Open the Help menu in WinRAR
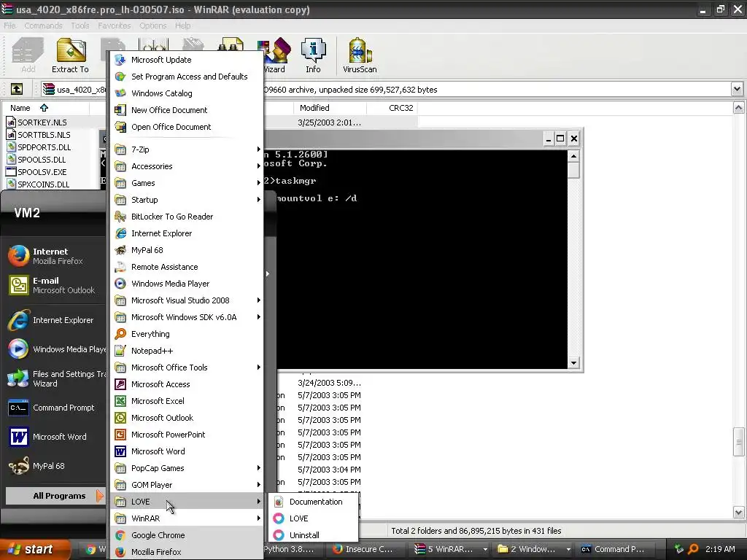Viewport: 747px width, 560px height. click(x=182, y=26)
